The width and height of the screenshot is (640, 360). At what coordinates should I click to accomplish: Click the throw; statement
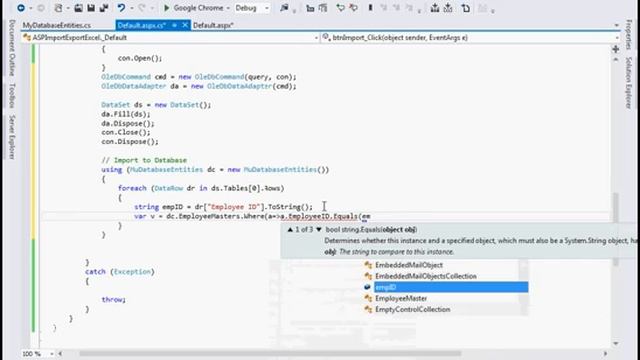(113, 300)
